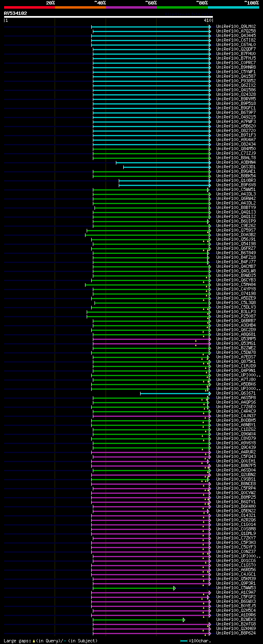Open the UniRef100_Q9LM02 hit label
Image resolution: width=263 pixels, height=644 pixels.
point(236,26)
